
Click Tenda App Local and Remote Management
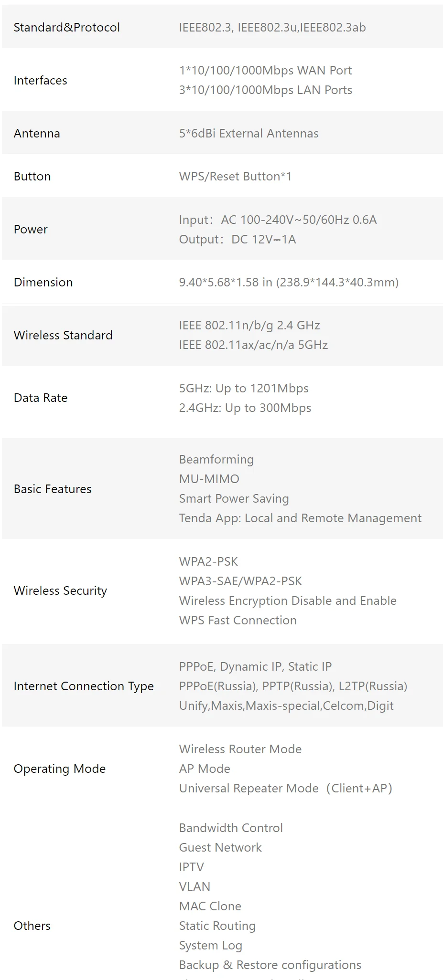[x=300, y=518]
